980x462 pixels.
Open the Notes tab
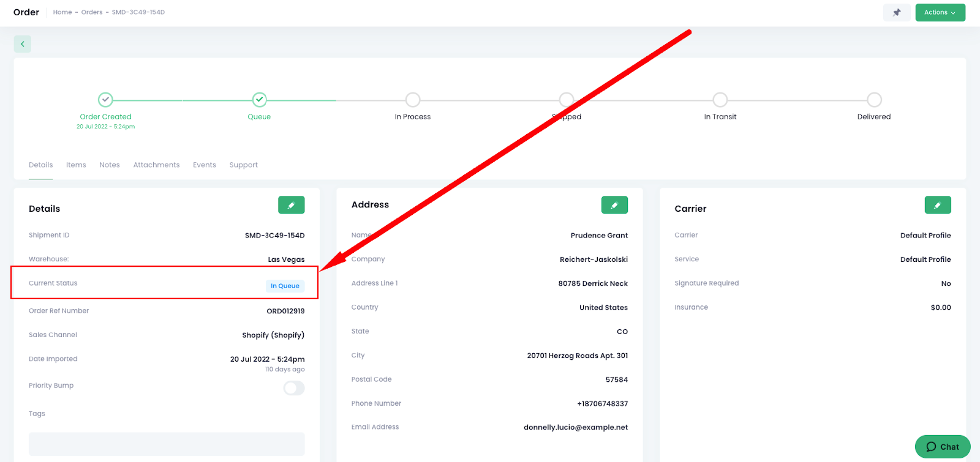coord(110,165)
